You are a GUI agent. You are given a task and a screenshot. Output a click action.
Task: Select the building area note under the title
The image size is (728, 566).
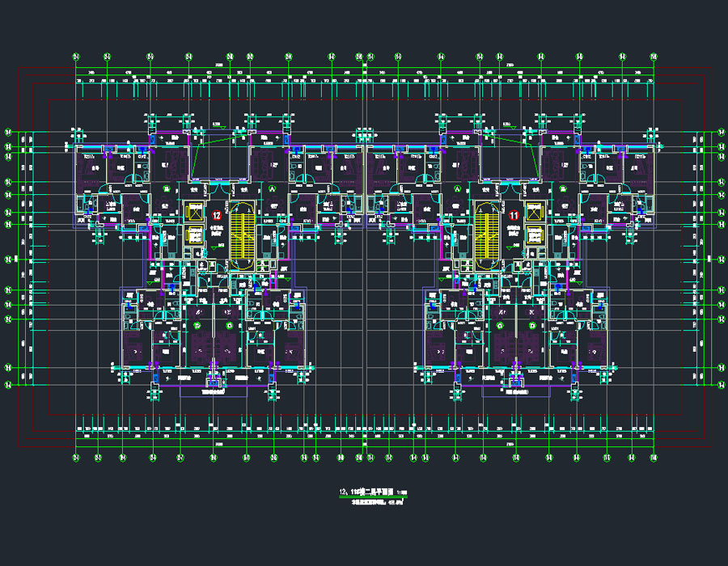(376, 502)
